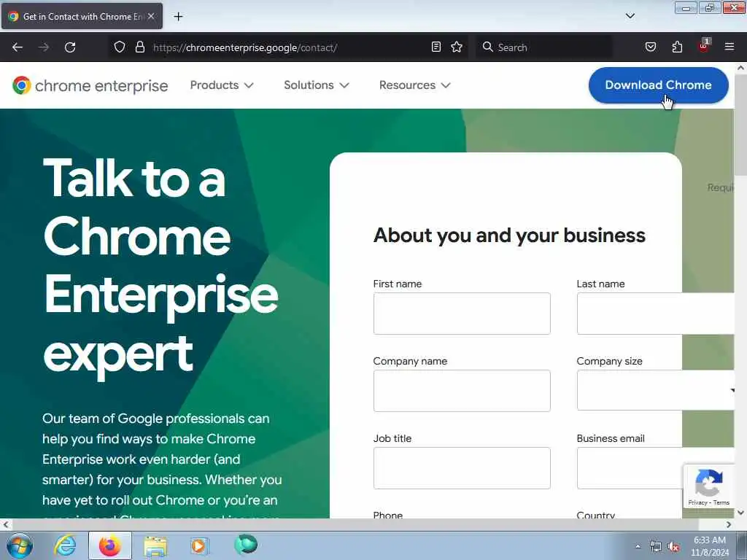Open Windows Media Player in the taskbar

pos(199,545)
